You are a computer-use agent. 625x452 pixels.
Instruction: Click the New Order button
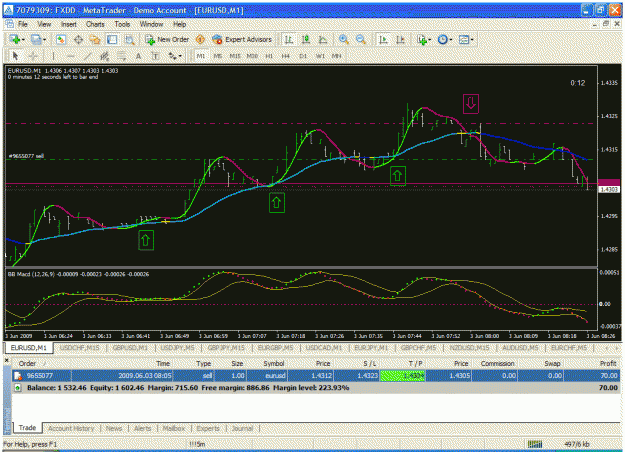pyautogui.click(x=167, y=39)
